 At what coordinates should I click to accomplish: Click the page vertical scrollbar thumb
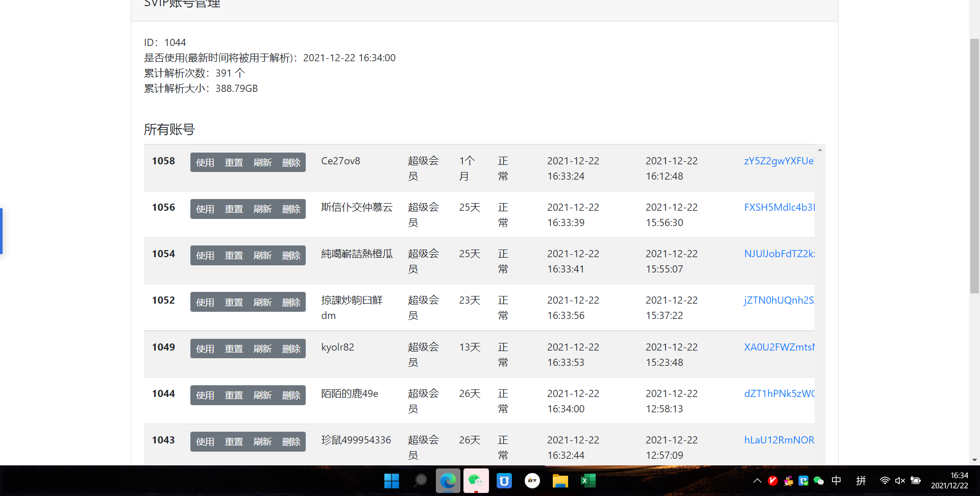tap(974, 166)
